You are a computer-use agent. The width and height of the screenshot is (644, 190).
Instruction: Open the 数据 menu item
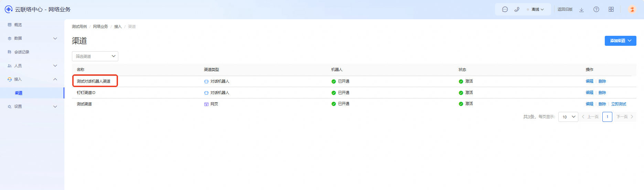pos(32,39)
